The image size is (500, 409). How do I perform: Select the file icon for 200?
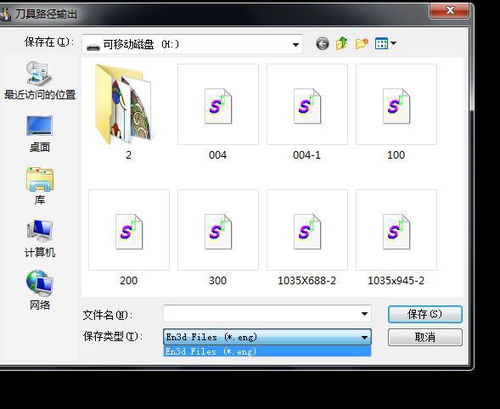point(129,232)
